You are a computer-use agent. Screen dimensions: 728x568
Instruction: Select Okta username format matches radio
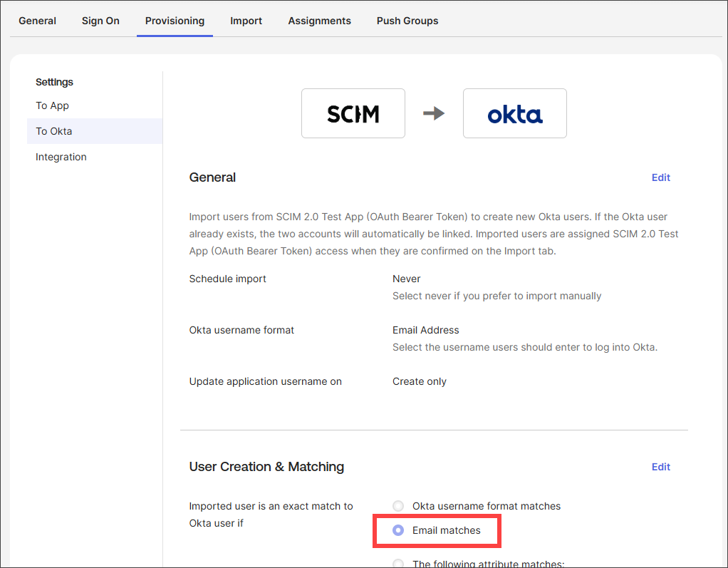398,506
